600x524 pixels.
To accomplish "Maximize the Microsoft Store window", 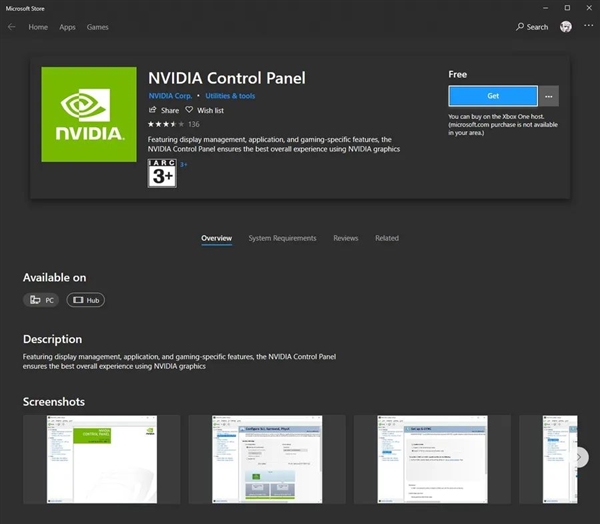I will 567,8.
